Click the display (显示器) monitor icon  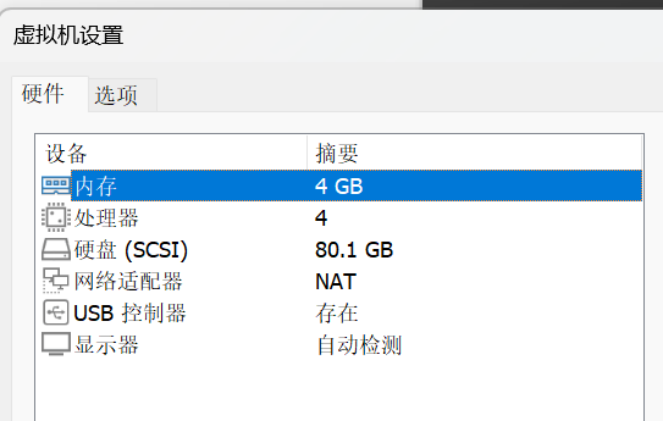(x=56, y=345)
